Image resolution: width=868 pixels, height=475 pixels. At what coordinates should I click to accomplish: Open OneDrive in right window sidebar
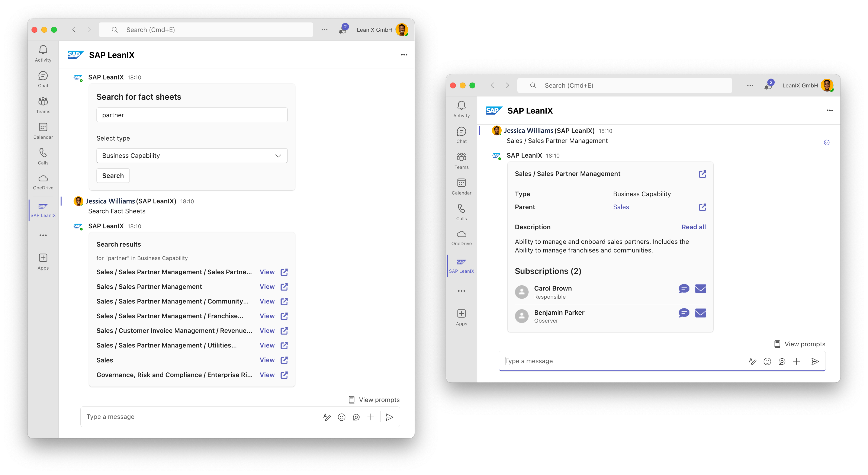461,238
